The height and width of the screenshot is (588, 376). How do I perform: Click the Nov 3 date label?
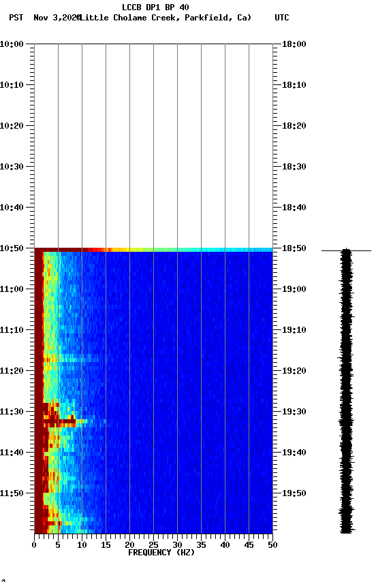pos(57,18)
